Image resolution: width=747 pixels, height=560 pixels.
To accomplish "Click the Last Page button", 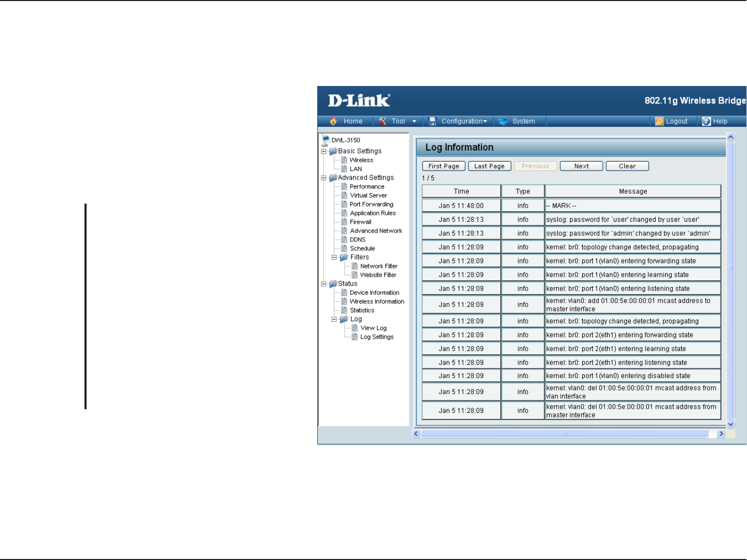I will pyautogui.click(x=489, y=166).
